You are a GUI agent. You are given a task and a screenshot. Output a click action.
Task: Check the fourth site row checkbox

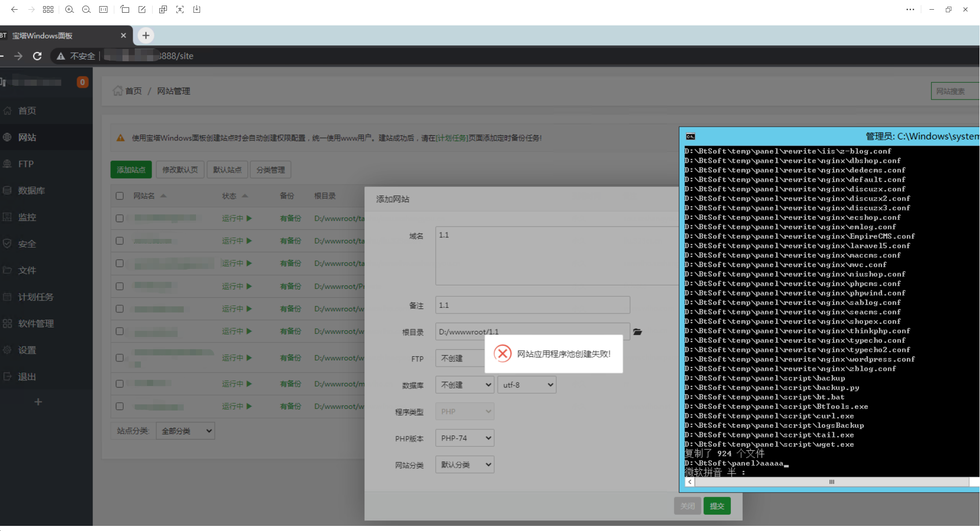(119, 286)
